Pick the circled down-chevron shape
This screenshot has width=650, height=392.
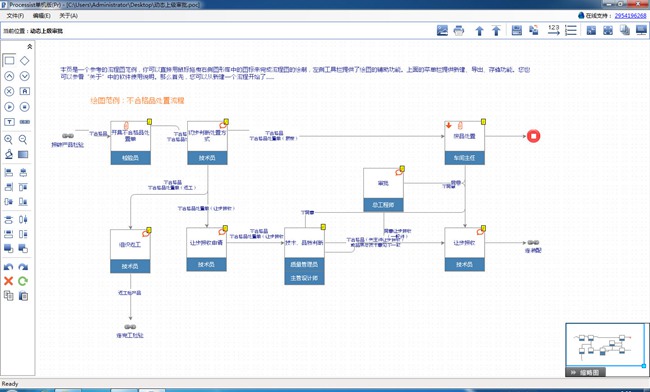(24, 76)
